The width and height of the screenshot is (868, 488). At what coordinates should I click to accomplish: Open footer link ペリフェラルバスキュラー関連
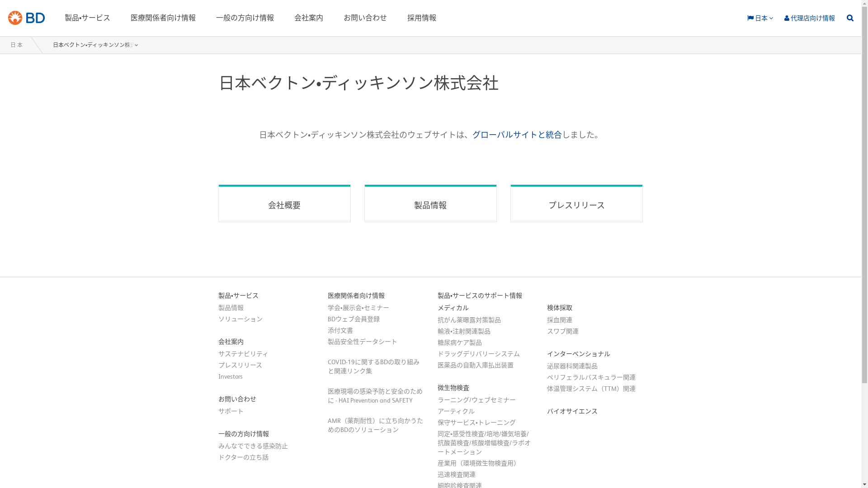(x=591, y=377)
